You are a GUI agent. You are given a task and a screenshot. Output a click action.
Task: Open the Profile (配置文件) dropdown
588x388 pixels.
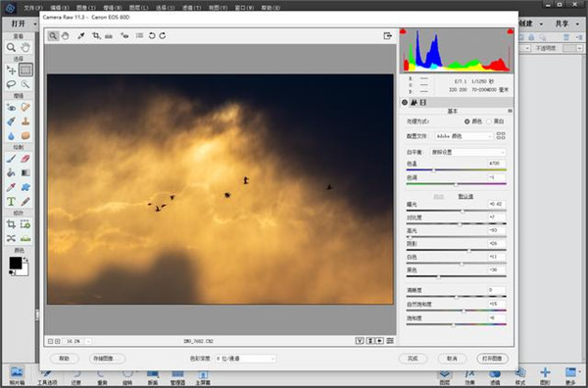[464, 136]
